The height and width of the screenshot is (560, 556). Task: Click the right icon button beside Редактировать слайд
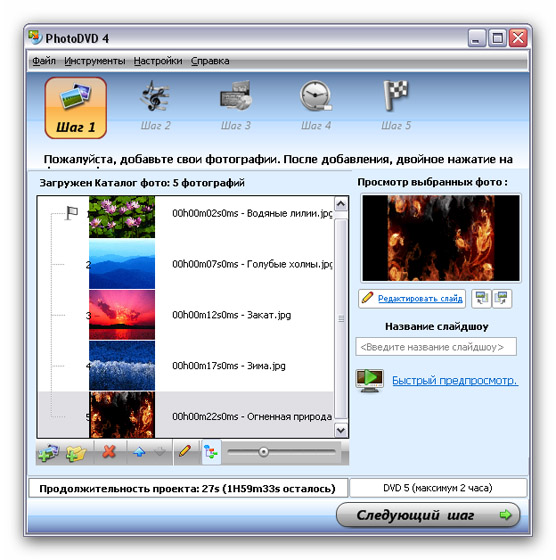(x=502, y=298)
